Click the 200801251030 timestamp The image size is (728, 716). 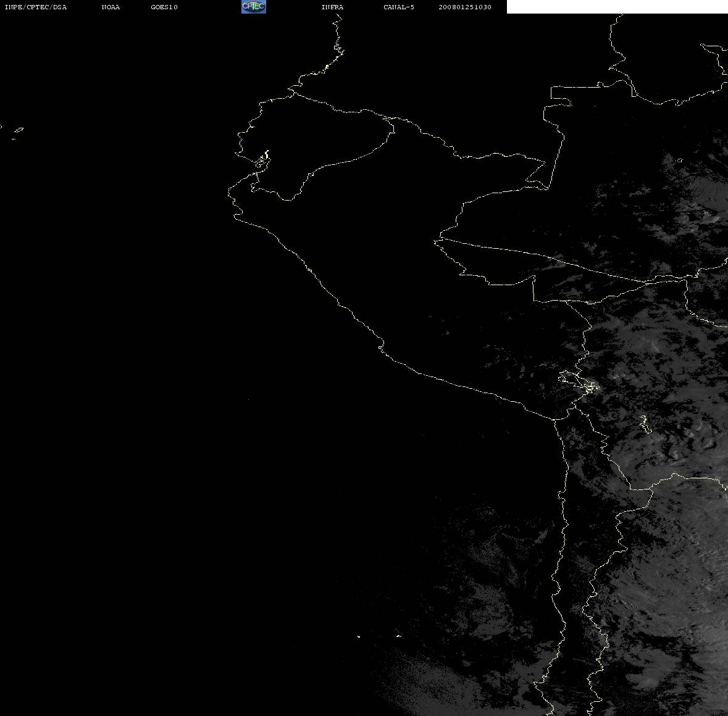[465, 7]
